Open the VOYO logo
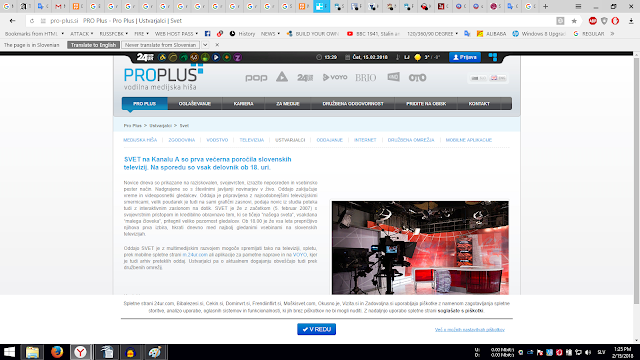The height and width of the screenshot is (360, 640). click(x=335, y=77)
